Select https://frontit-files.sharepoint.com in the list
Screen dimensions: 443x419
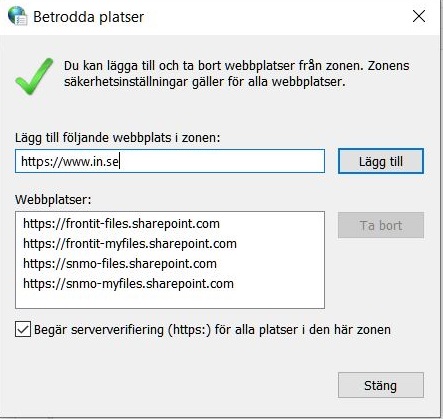pyautogui.click(x=121, y=223)
